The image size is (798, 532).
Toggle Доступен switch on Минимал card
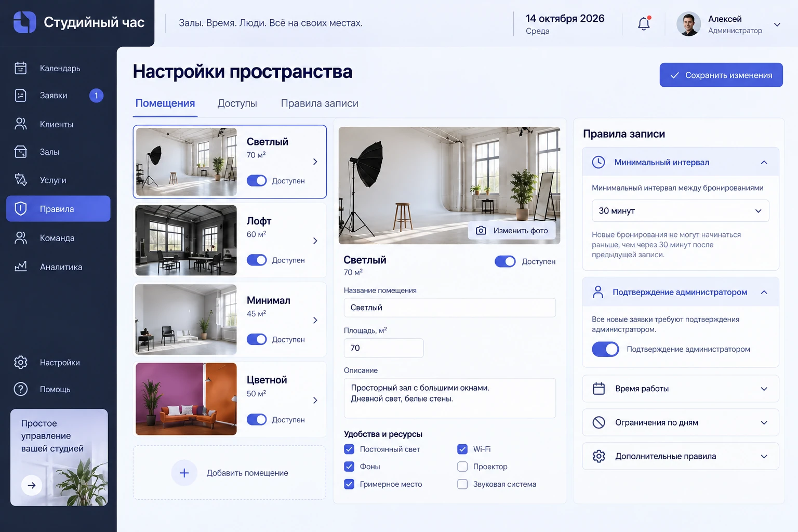257,339
